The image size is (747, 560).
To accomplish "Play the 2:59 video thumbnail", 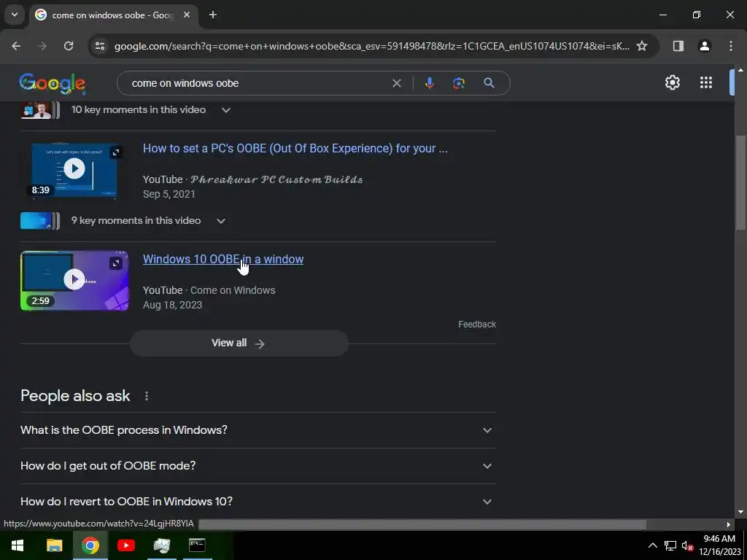I will pyautogui.click(x=74, y=279).
